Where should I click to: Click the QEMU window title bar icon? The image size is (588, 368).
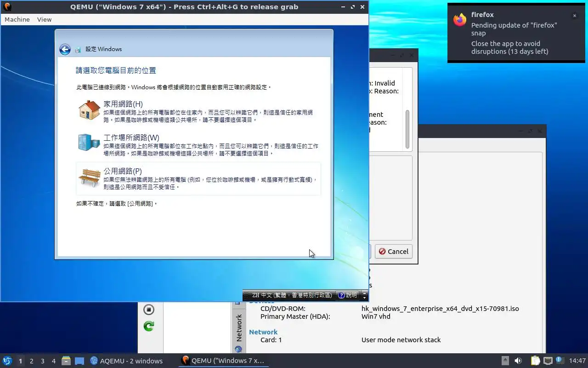[7, 7]
